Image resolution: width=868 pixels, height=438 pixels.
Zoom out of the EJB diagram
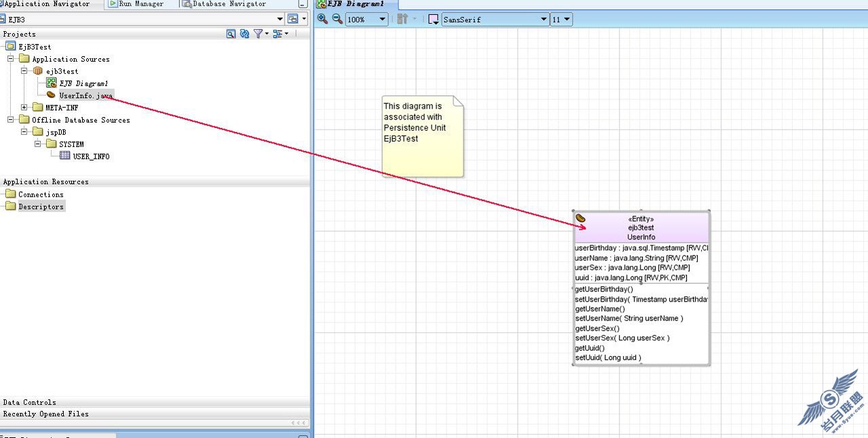(337, 19)
